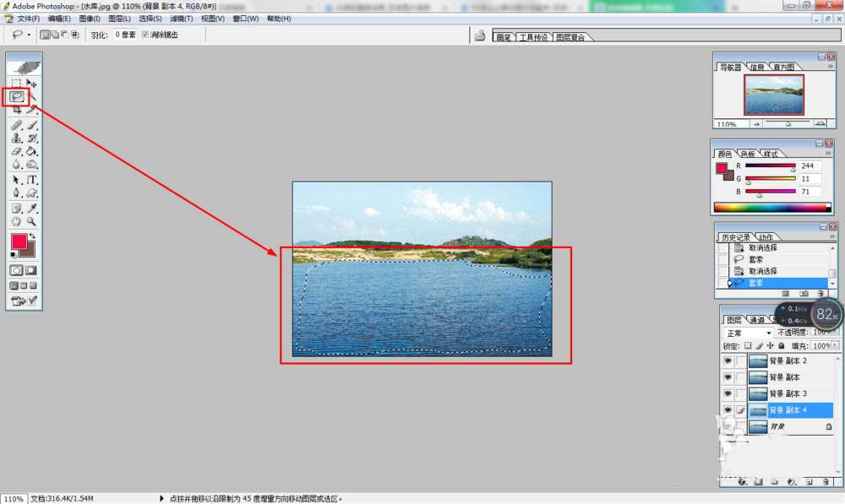Viewport: 845px width, 504px height.
Task: Select the Lasso tool in the toolbox
Action: 16,97
